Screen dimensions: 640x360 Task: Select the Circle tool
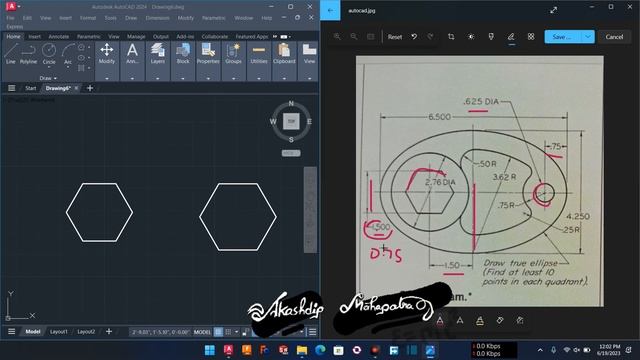pyautogui.click(x=49, y=53)
